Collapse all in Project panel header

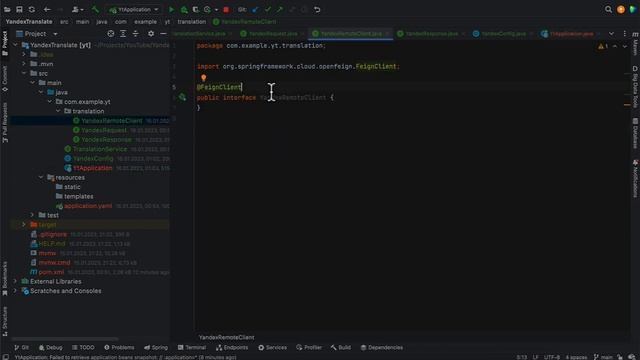point(136,34)
